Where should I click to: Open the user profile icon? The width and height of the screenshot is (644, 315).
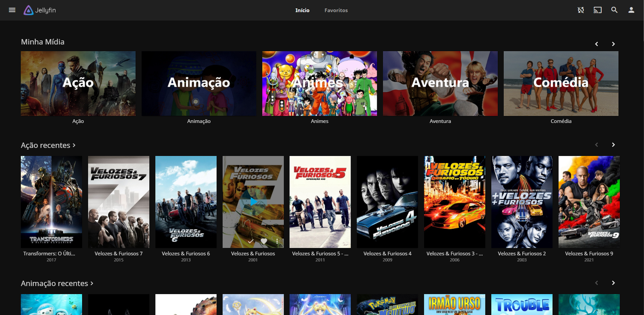click(x=631, y=10)
